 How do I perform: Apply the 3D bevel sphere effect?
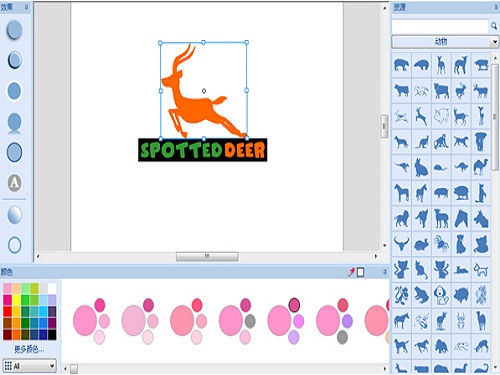14,30
